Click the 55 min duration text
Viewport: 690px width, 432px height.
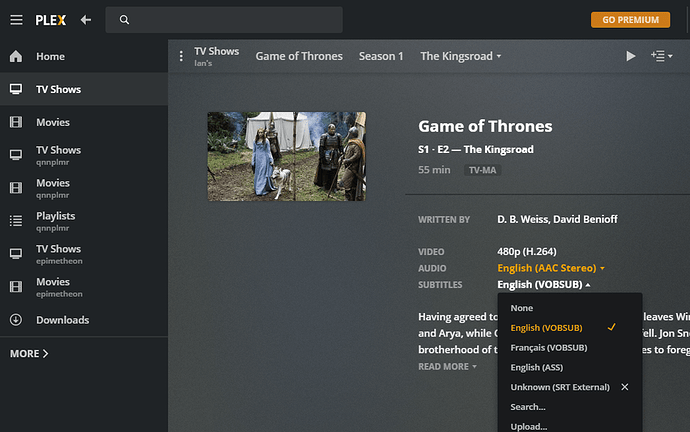point(434,170)
